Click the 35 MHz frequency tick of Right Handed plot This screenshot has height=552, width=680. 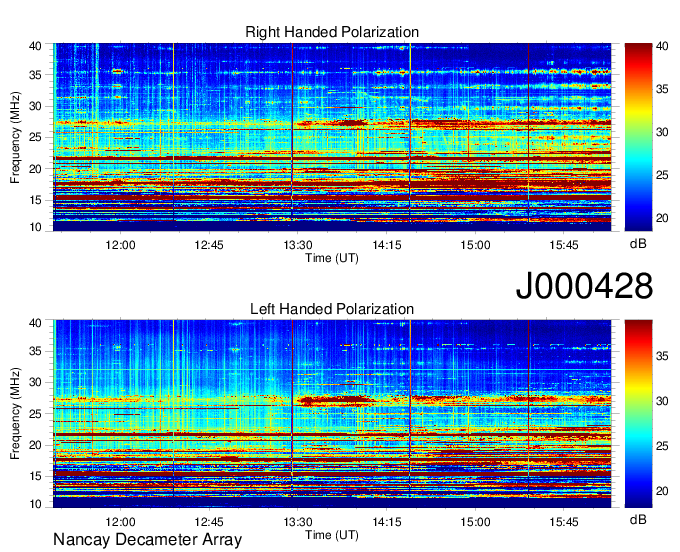click(x=35, y=75)
